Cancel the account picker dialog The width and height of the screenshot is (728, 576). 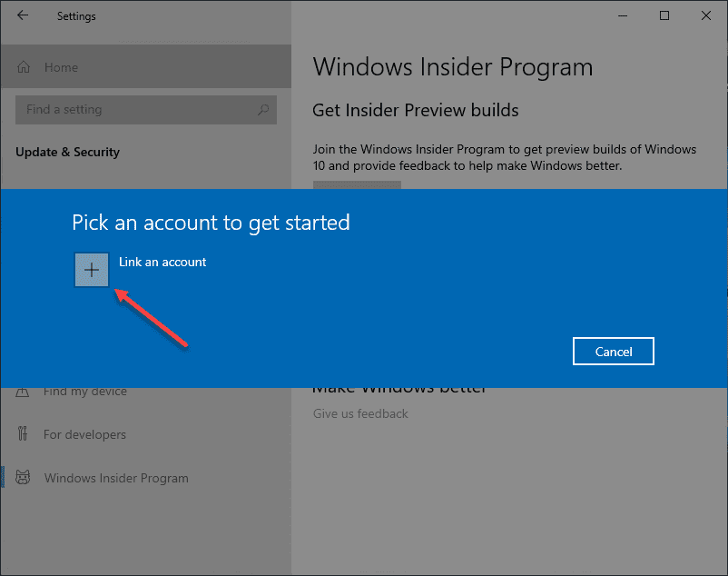point(614,352)
